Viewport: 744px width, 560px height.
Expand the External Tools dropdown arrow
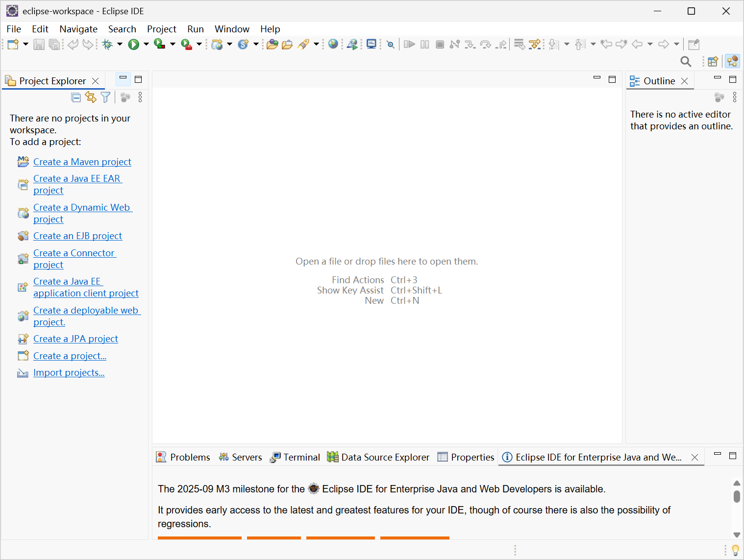(199, 45)
